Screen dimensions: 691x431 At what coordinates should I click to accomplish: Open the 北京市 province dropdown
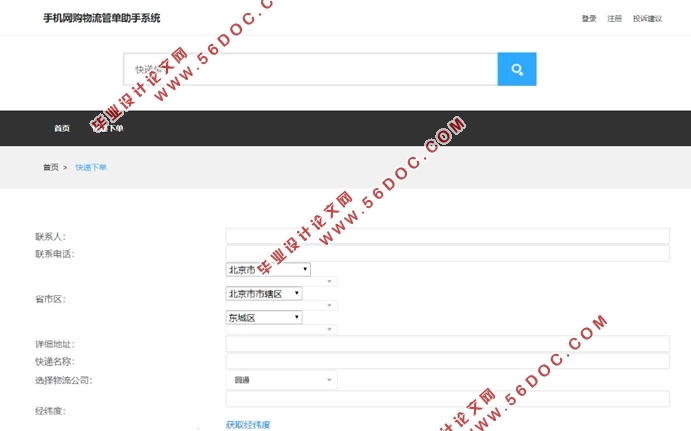pyautogui.click(x=268, y=269)
